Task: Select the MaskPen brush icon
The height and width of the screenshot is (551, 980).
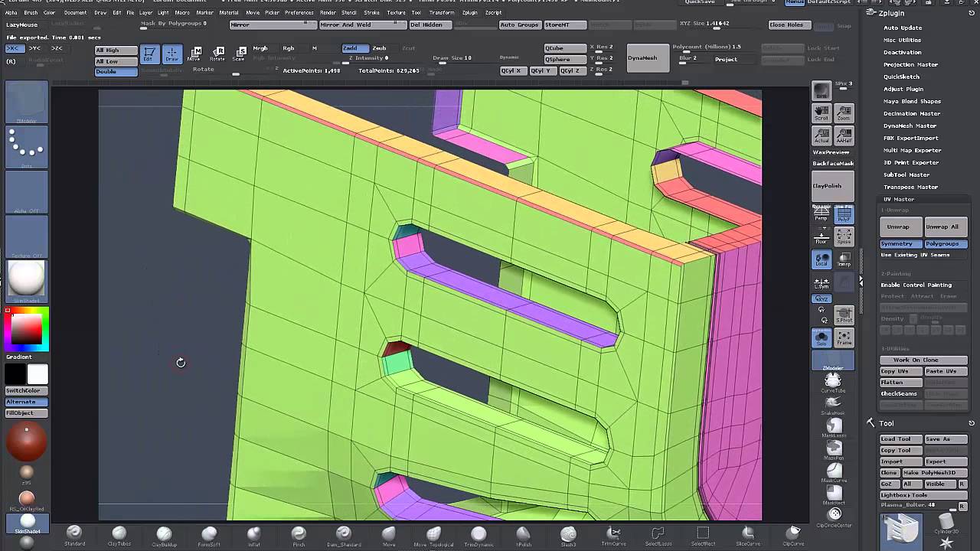Action: point(833,449)
